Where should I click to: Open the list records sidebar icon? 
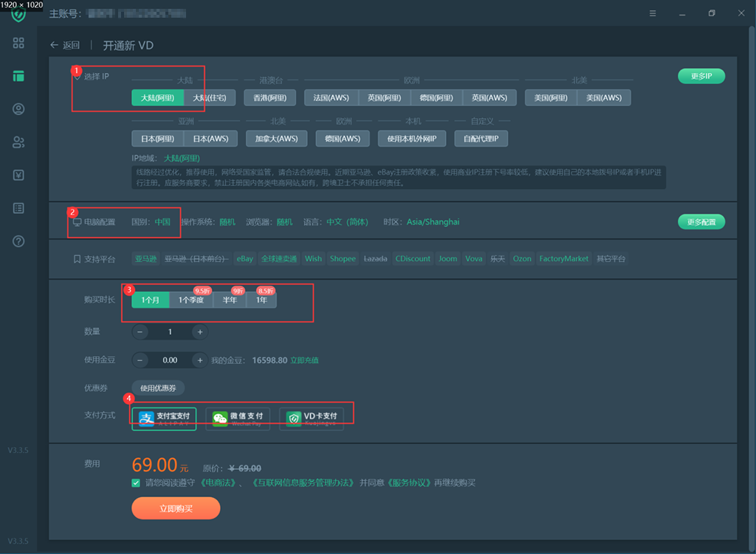point(18,208)
